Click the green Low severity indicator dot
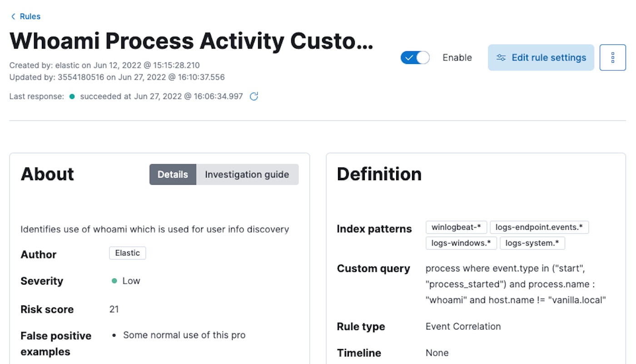 (x=114, y=281)
